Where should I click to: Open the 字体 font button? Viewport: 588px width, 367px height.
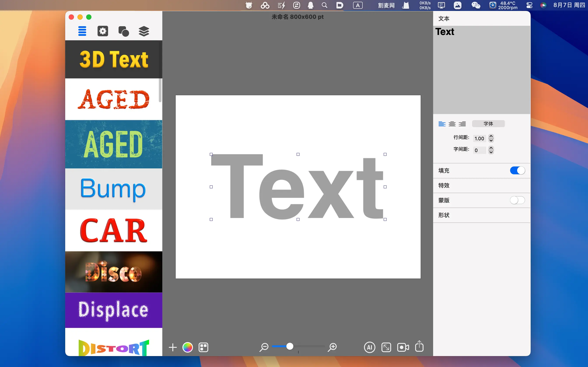click(488, 124)
